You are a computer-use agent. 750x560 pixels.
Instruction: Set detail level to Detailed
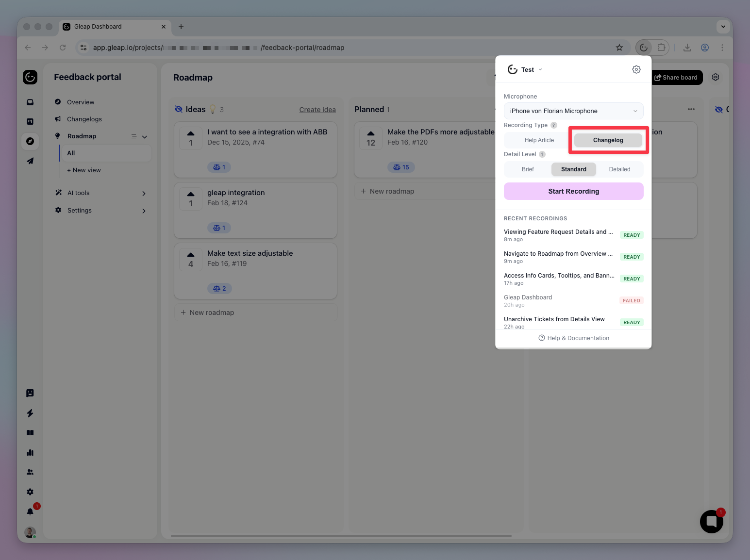(x=619, y=169)
